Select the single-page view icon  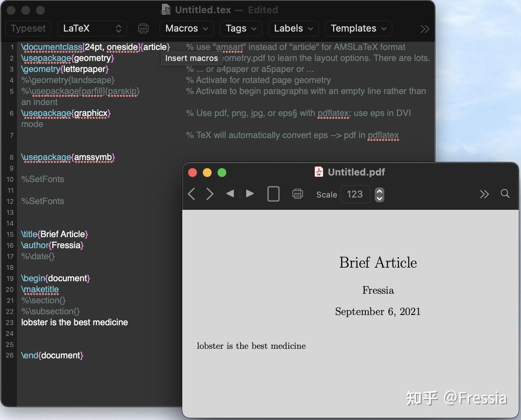pos(273,194)
